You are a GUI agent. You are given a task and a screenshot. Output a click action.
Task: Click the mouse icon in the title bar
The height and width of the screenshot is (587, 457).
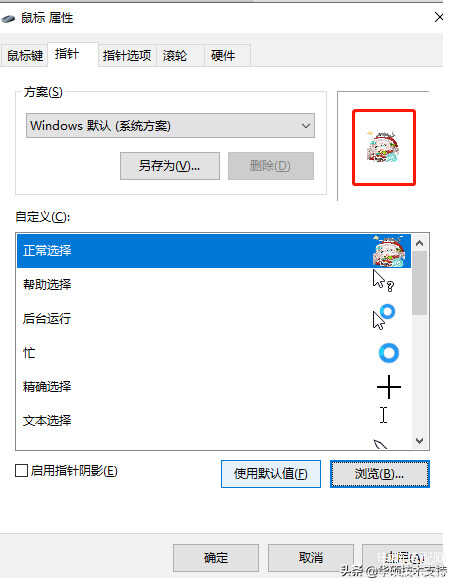tap(8, 18)
